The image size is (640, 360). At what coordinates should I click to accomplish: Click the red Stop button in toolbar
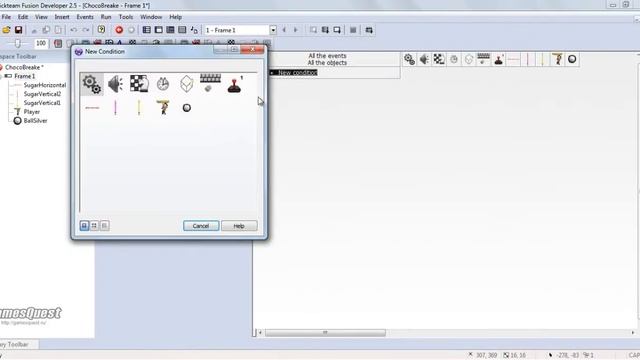pyautogui.click(x=119, y=30)
